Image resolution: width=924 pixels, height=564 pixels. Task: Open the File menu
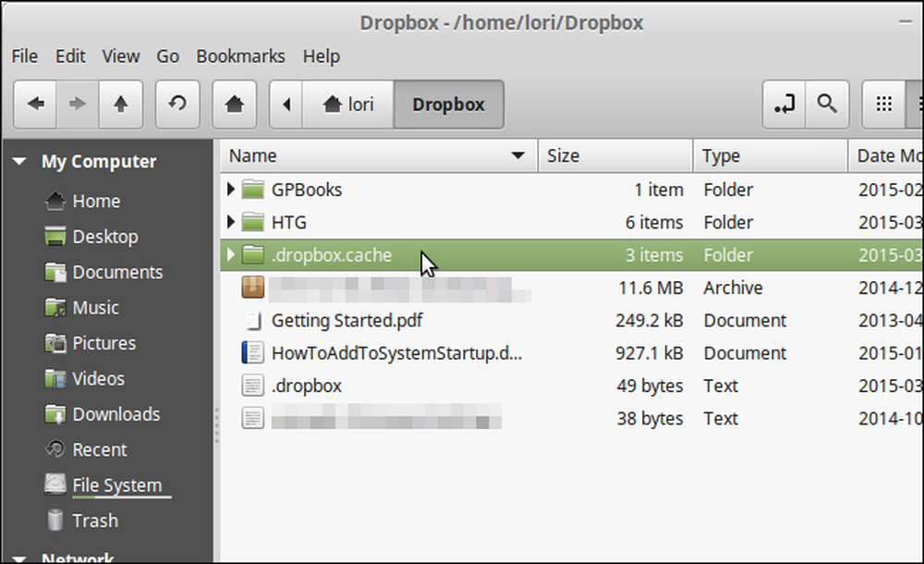(x=25, y=56)
